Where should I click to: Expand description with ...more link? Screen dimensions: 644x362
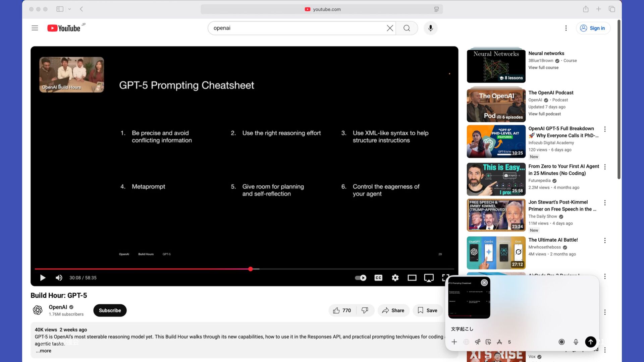pyautogui.click(x=44, y=351)
